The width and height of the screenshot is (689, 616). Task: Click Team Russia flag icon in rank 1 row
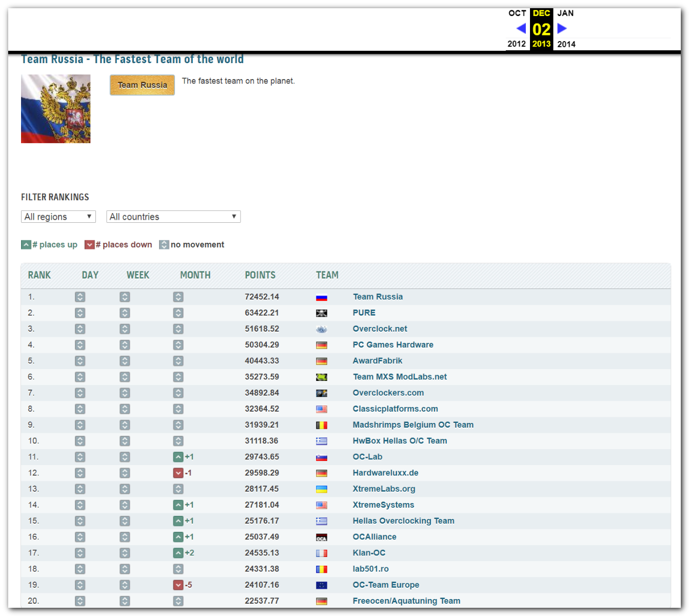(x=322, y=297)
